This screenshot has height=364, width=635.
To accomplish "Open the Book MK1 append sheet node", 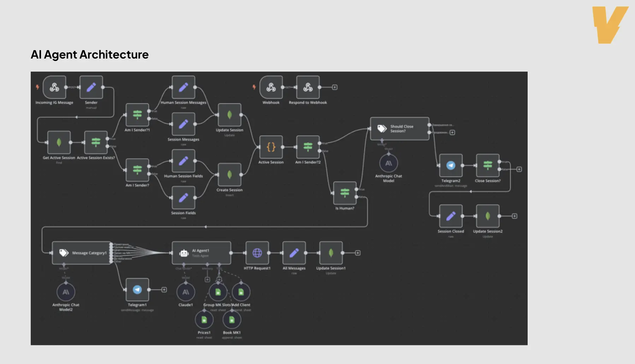I will 232,320.
